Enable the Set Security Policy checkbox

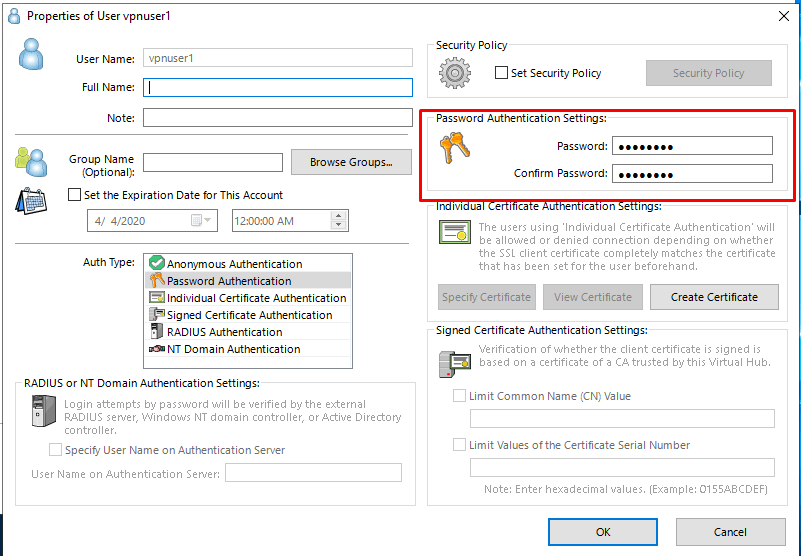pos(503,73)
